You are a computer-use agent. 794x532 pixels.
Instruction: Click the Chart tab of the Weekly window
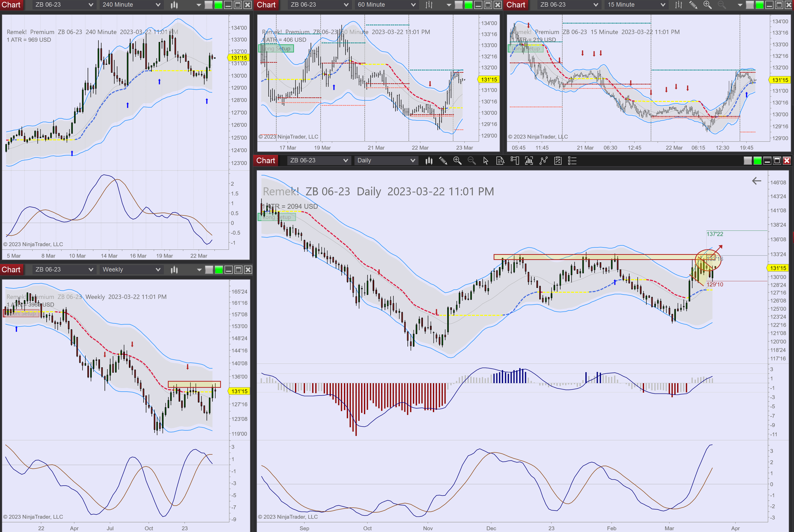pos(11,270)
